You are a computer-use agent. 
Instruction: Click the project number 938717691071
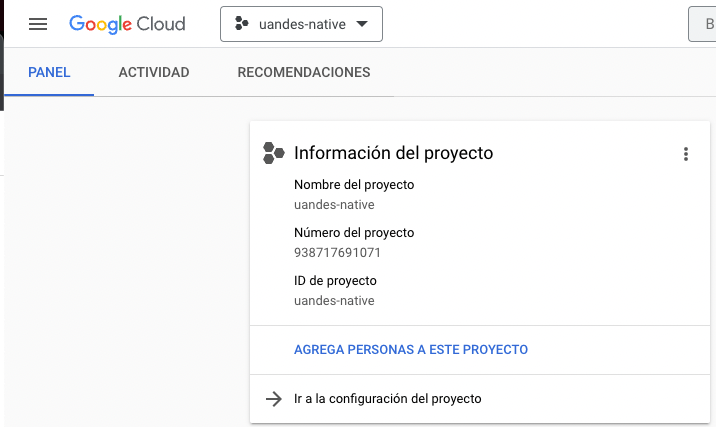[337, 253]
